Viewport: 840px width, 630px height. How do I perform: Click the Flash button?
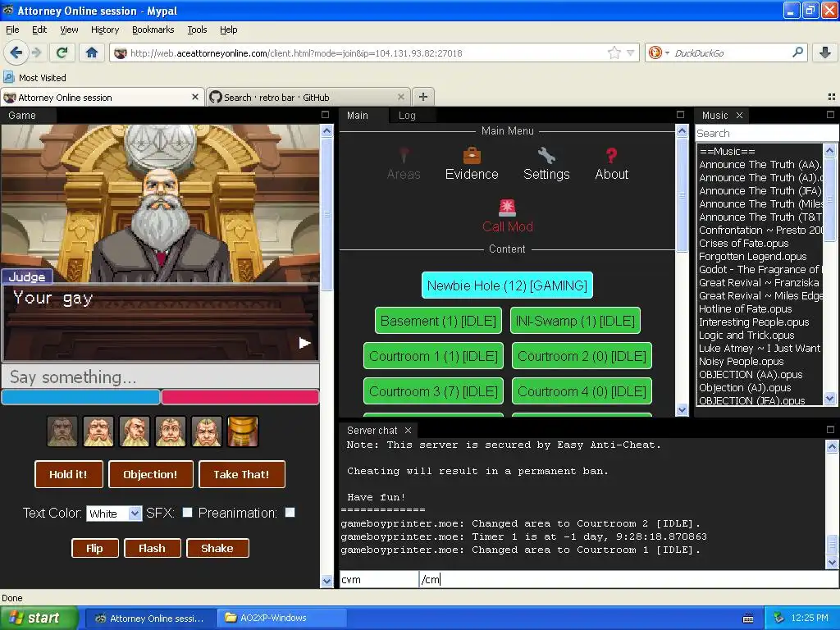click(152, 548)
